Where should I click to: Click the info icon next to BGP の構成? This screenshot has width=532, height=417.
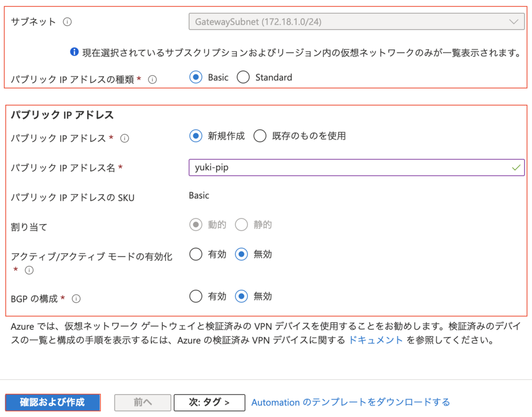(x=76, y=299)
